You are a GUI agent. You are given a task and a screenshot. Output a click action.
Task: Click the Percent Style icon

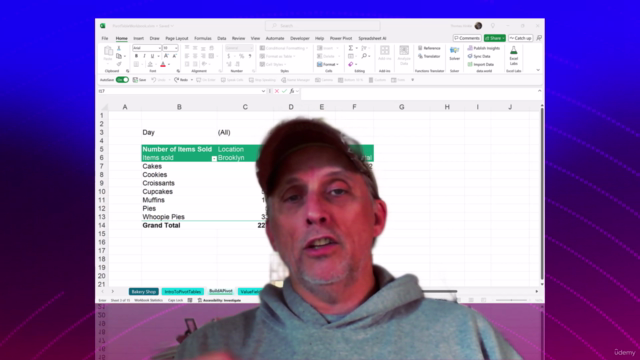(241, 56)
